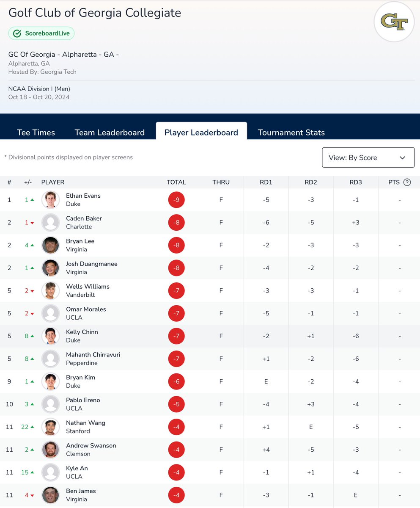Click Bryan Kim's -6 total score badge
The image size is (420, 508).
pos(176,382)
